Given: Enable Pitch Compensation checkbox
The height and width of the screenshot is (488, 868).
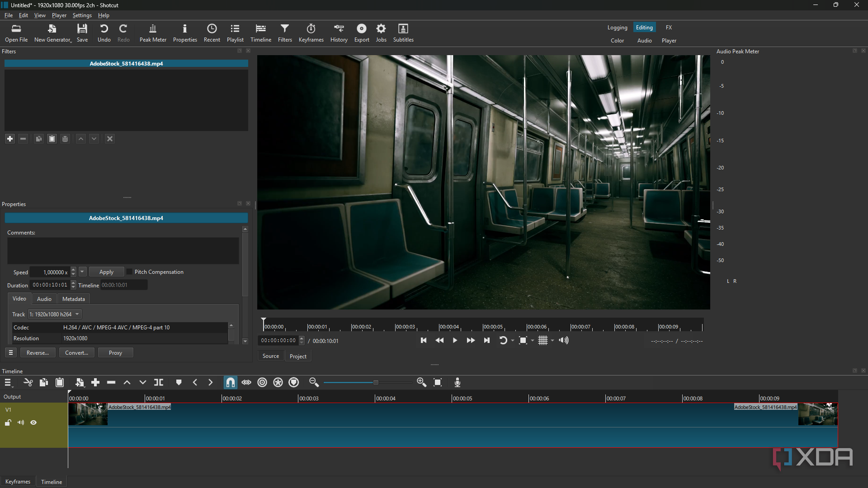Looking at the screenshot, I should pos(129,272).
